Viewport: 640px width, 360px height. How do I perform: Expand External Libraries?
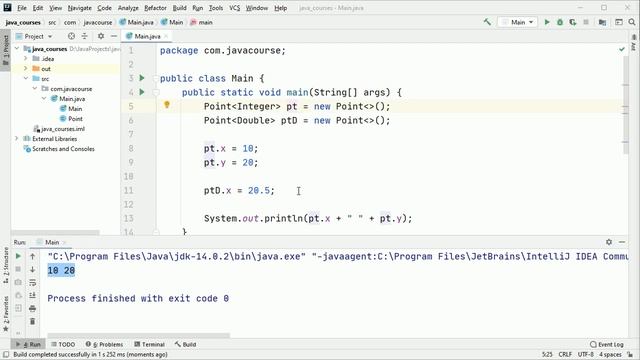[17, 139]
